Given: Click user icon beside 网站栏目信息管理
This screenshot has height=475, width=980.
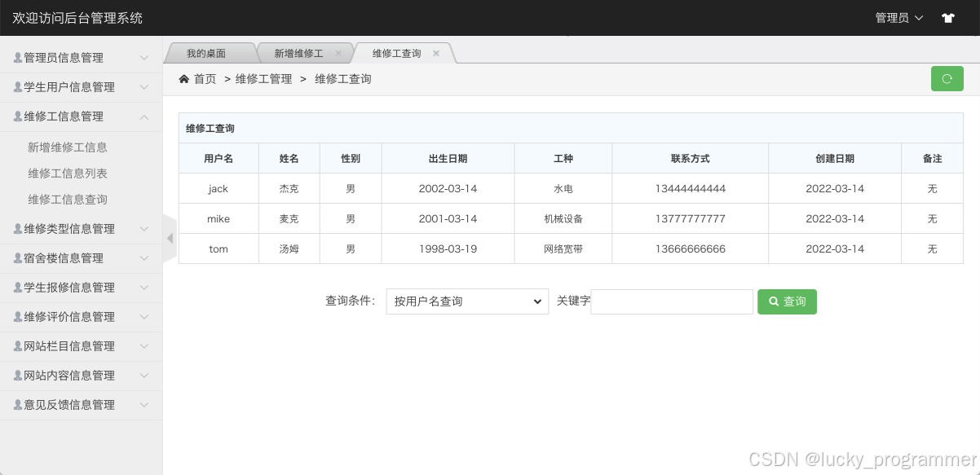Looking at the screenshot, I should tap(18, 346).
